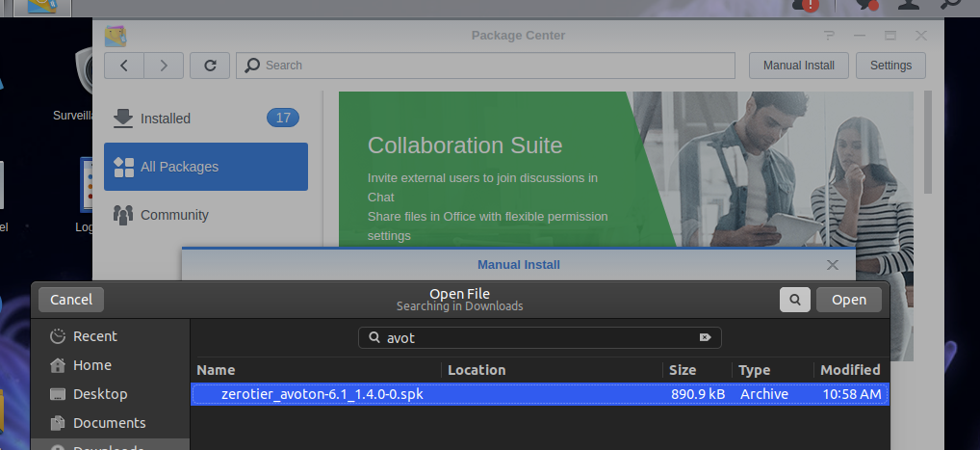The image size is (980, 450).
Task: Click the Package Center scrollbar
Action: (927, 142)
